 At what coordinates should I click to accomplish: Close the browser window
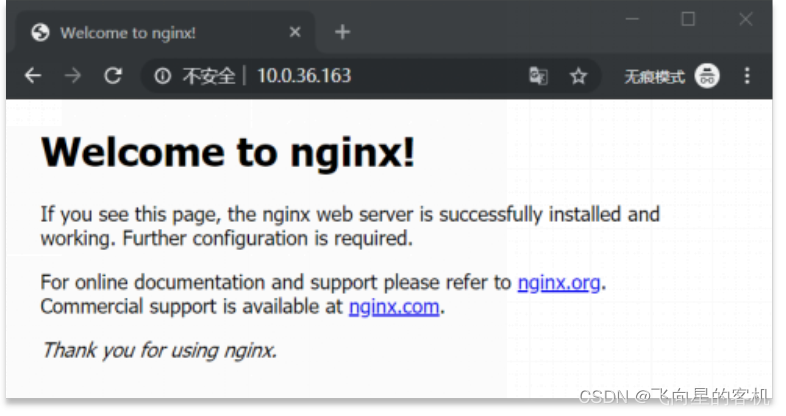coord(745,19)
